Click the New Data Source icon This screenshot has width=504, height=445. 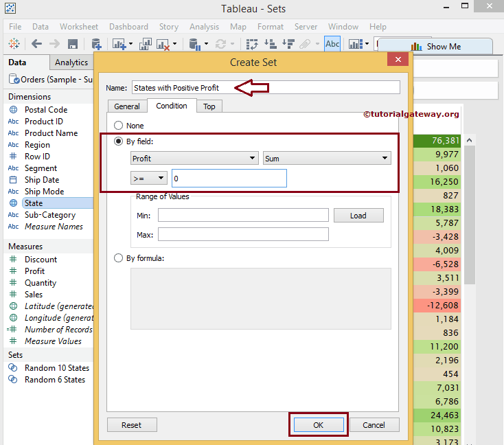(96, 44)
